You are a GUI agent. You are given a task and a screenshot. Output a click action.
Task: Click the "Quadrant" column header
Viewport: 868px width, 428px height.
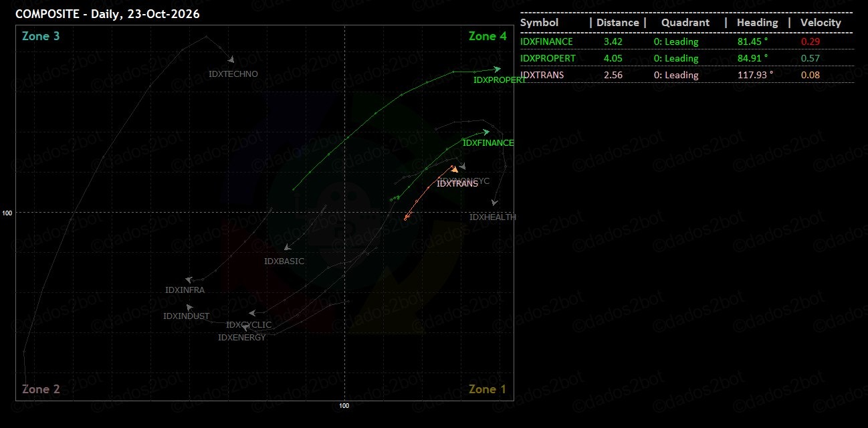click(685, 23)
